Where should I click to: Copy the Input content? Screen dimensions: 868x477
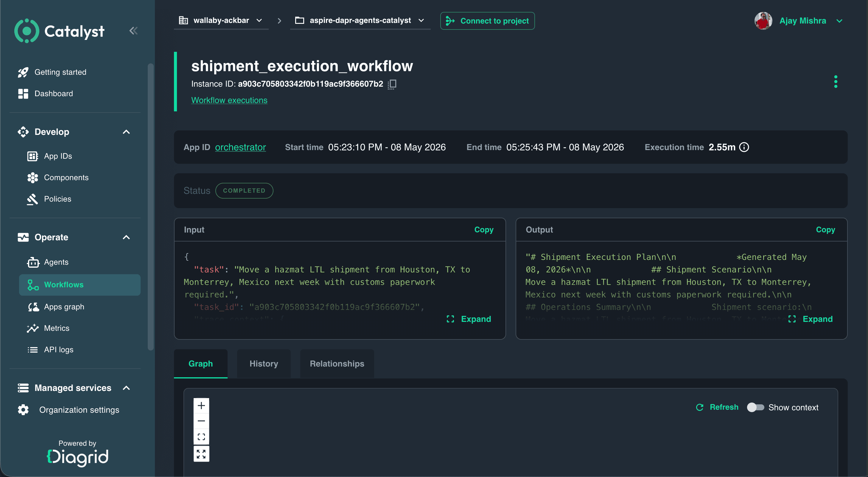point(484,230)
